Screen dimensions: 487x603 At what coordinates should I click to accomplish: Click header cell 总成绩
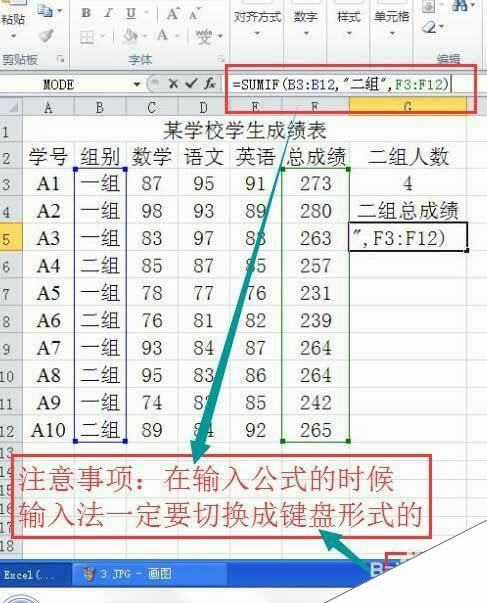coord(315,157)
